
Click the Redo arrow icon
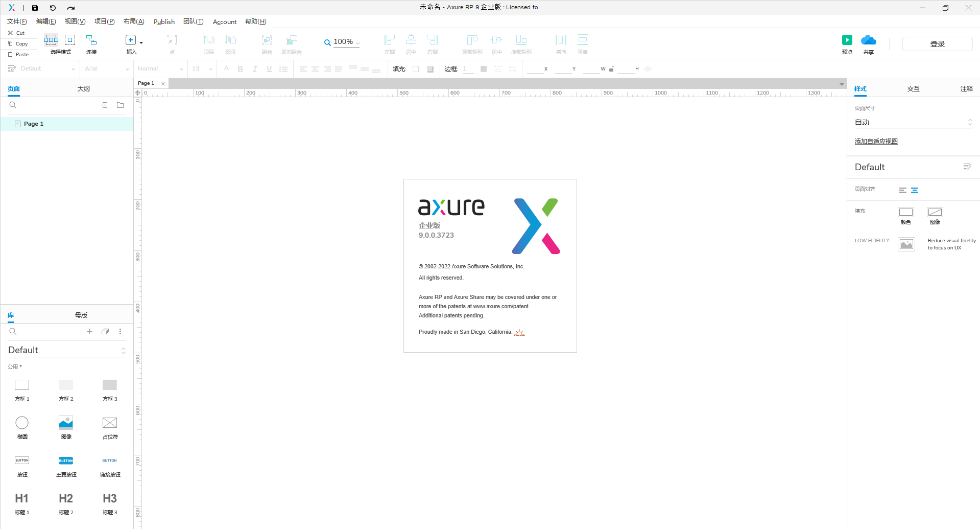tap(71, 8)
